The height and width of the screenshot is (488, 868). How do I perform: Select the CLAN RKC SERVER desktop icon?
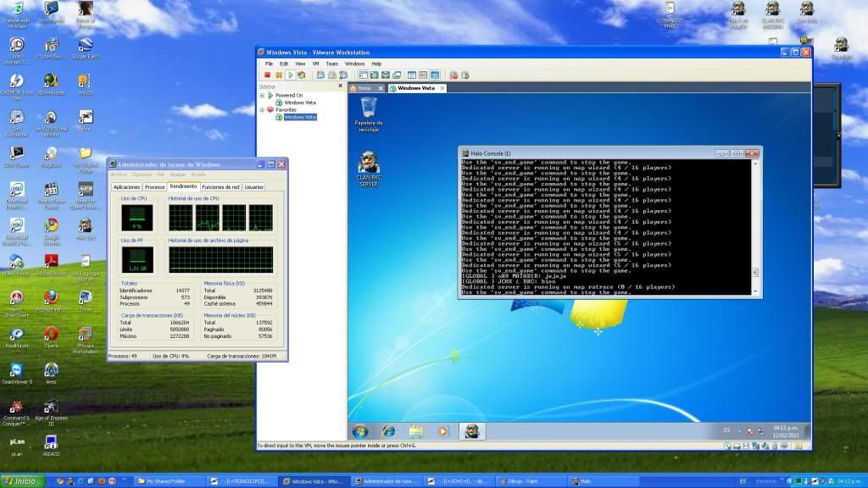369,169
